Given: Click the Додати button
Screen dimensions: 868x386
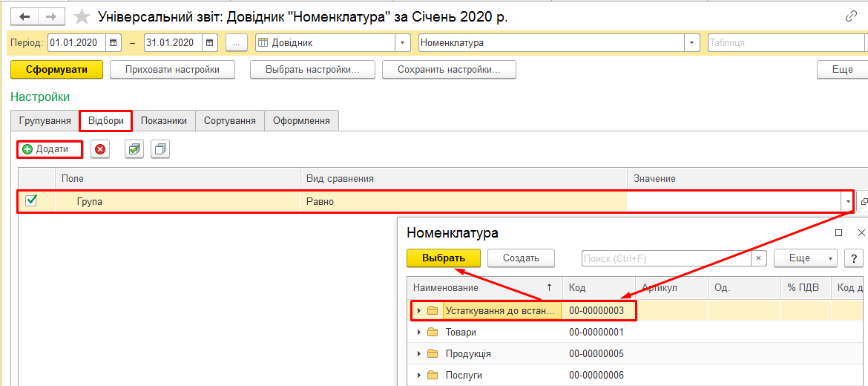Looking at the screenshot, I should (x=50, y=149).
